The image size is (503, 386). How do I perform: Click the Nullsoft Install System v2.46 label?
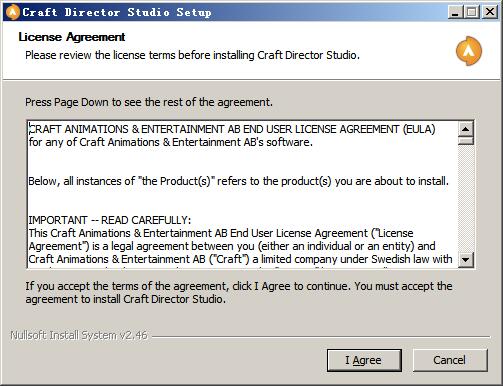click(79, 335)
